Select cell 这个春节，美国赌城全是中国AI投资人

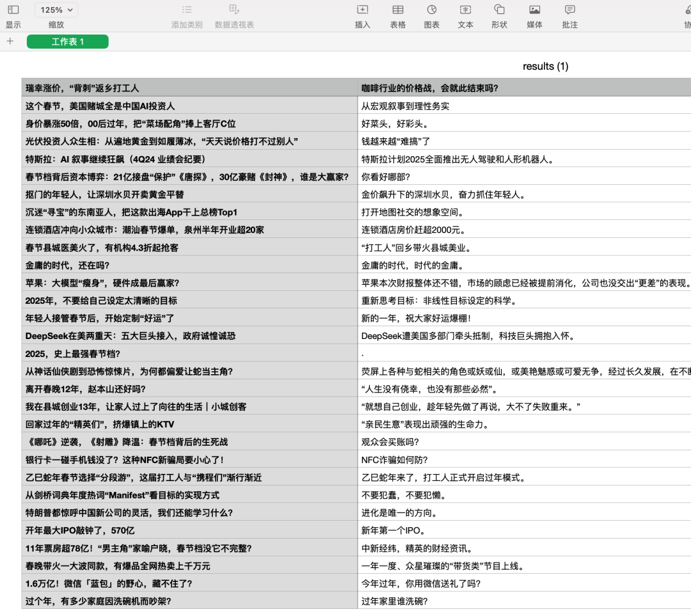pos(189,106)
